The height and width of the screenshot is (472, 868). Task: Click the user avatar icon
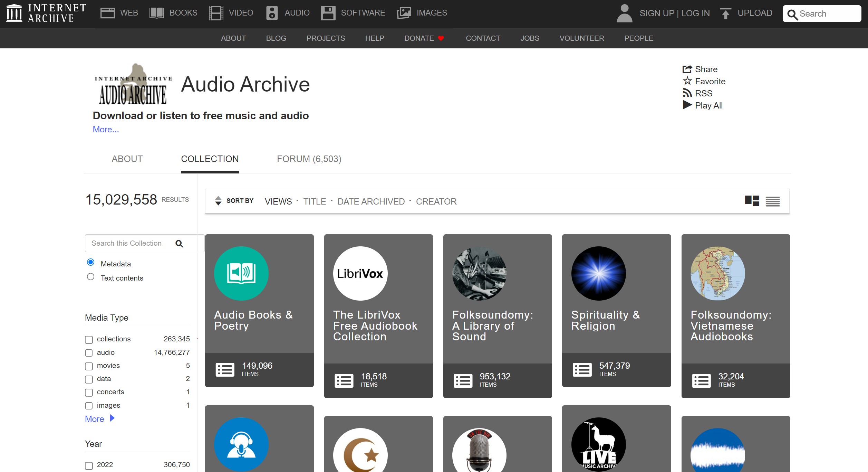(624, 13)
